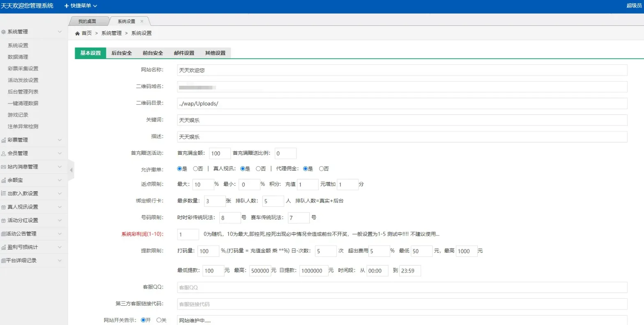The image size is (644, 325).
Task: Click the 活动分红设置 gift icon
Action: [x=4, y=220]
